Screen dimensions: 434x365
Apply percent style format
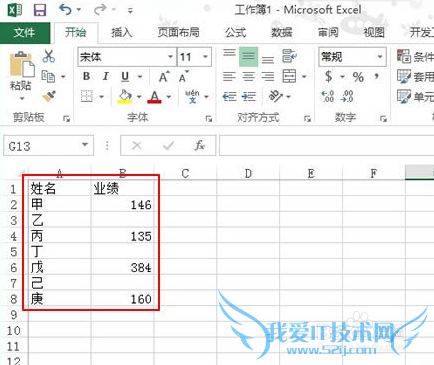pos(358,77)
